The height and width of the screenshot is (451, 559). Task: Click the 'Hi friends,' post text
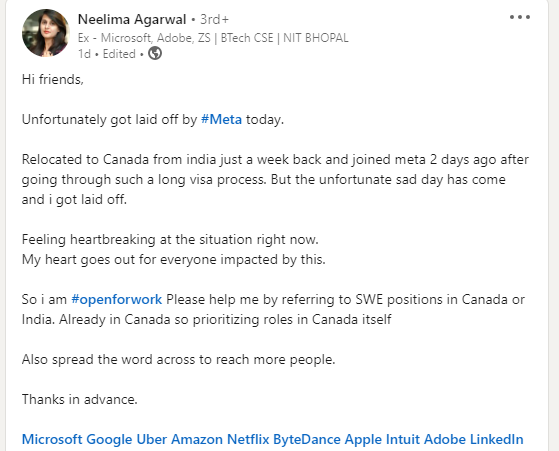(53, 79)
